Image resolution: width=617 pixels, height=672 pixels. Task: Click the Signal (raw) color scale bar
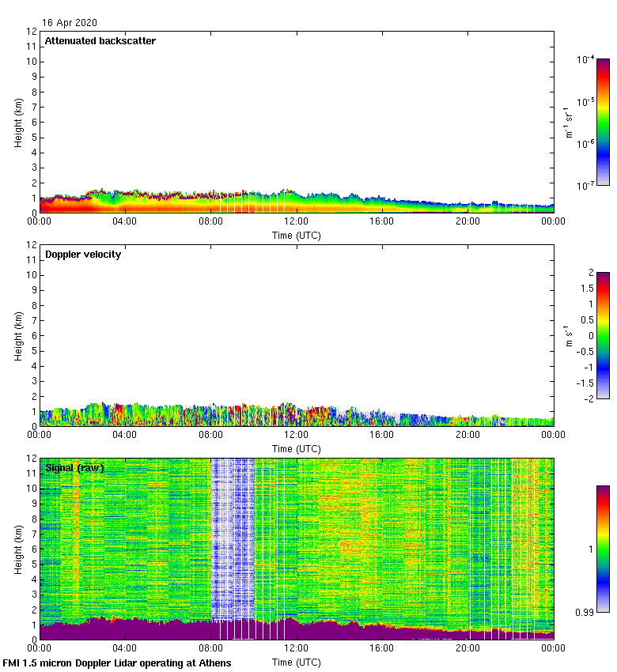point(603,548)
